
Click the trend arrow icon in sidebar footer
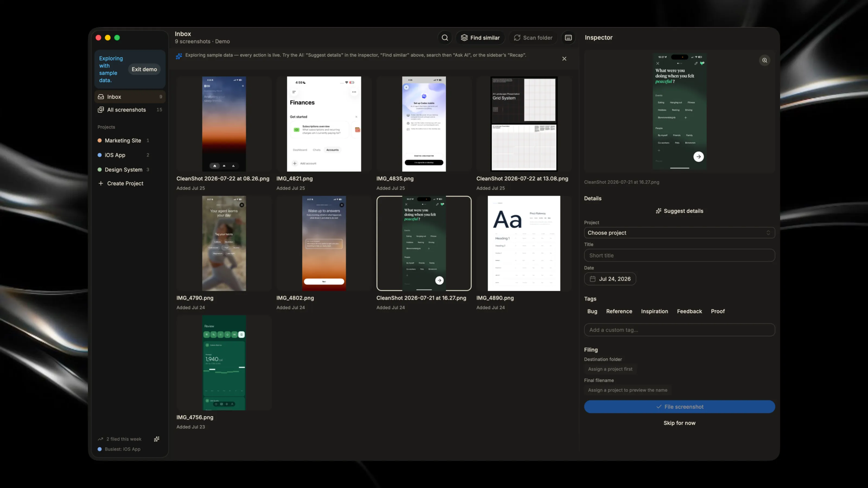pyautogui.click(x=100, y=439)
